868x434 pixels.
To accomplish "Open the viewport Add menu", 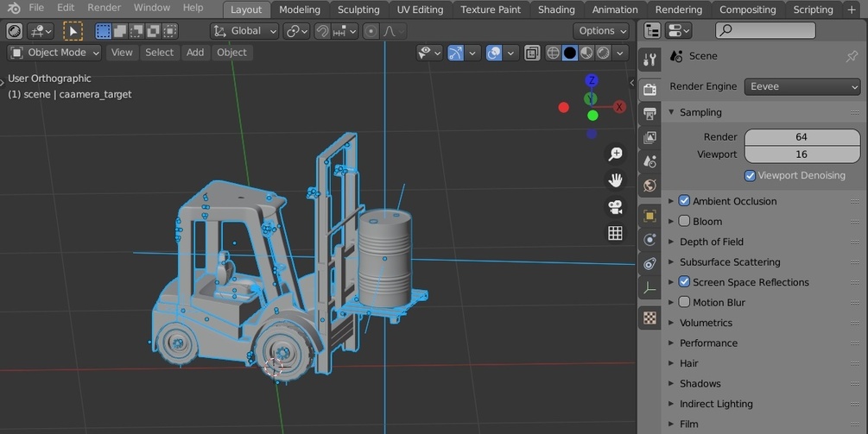I will [x=195, y=53].
